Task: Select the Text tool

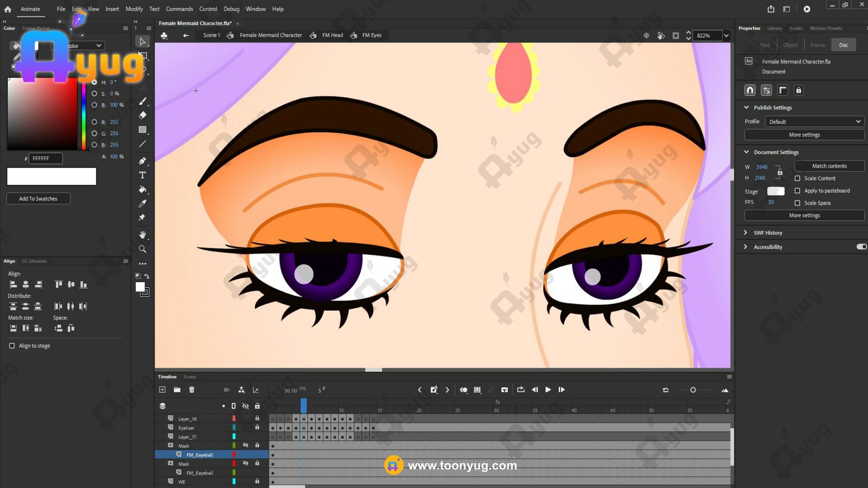Action: click(x=142, y=175)
